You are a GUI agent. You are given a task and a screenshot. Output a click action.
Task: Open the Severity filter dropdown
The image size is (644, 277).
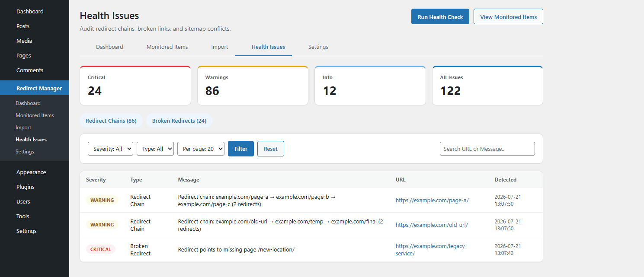110,149
